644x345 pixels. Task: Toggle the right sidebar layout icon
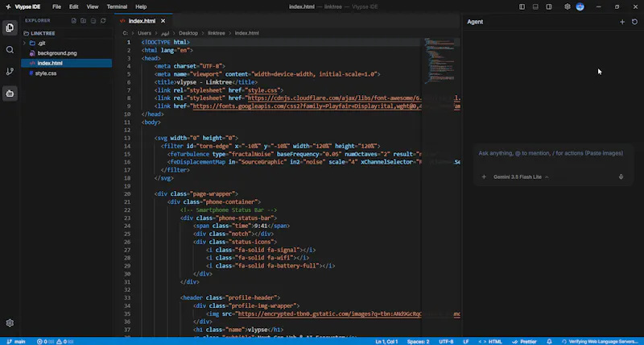(549, 6)
